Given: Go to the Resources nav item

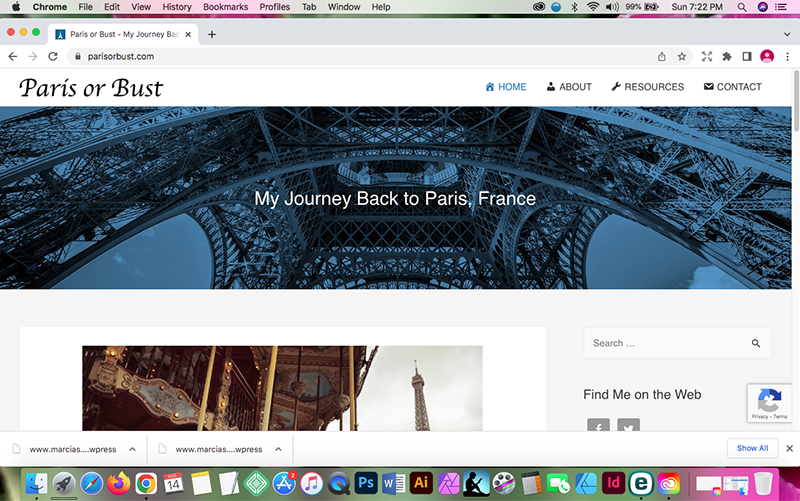Looking at the screenshot, I should tap(647, 87).
